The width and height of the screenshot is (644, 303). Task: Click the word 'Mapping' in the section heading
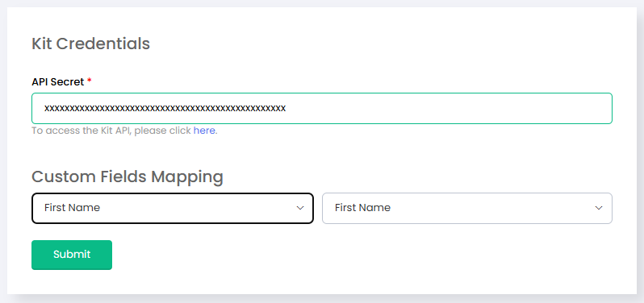coord(187,178)
